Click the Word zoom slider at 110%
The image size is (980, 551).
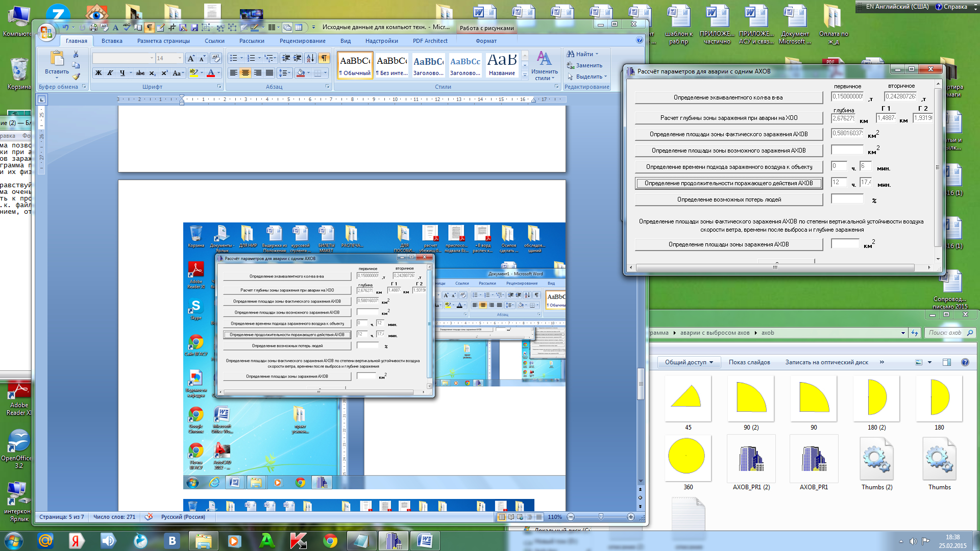601,517
